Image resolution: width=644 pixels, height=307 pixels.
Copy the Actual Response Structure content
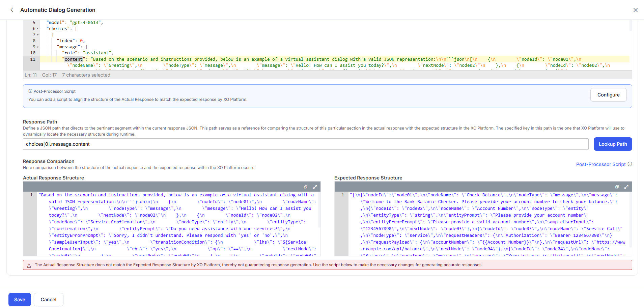(x=306, y=187)
